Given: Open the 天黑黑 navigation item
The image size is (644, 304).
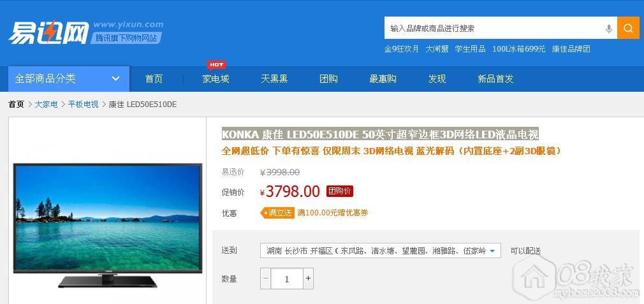Looking at the screenshot, I should [x=274, y=79].
